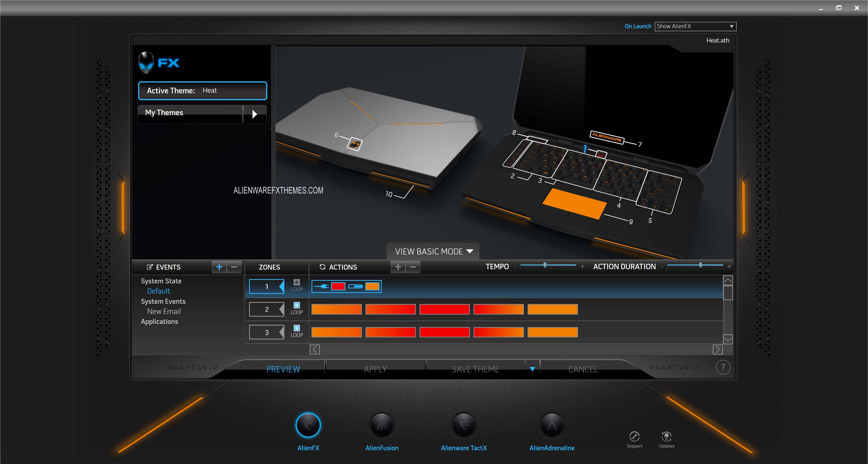Click the Events edit pencil icon
This screenshot has width=868, height=464.
pyautogui.click(x=150, y=267)
